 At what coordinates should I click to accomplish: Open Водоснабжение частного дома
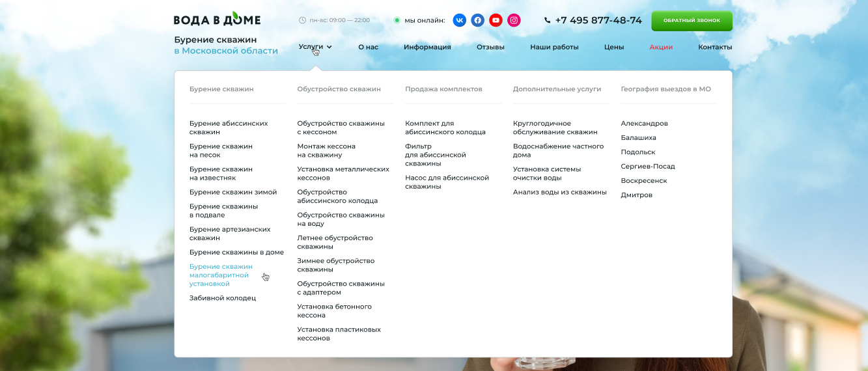[x=558, y=150]
